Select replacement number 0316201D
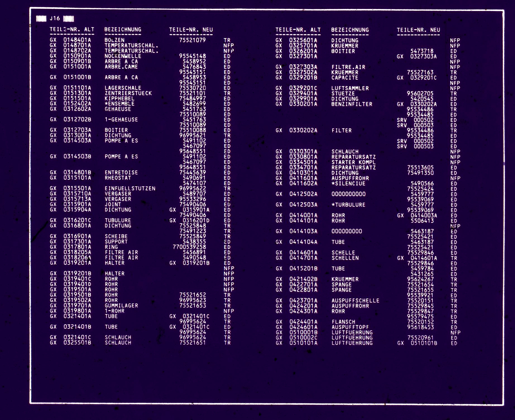This screenshot has width=515, height=420. (196, 220)
